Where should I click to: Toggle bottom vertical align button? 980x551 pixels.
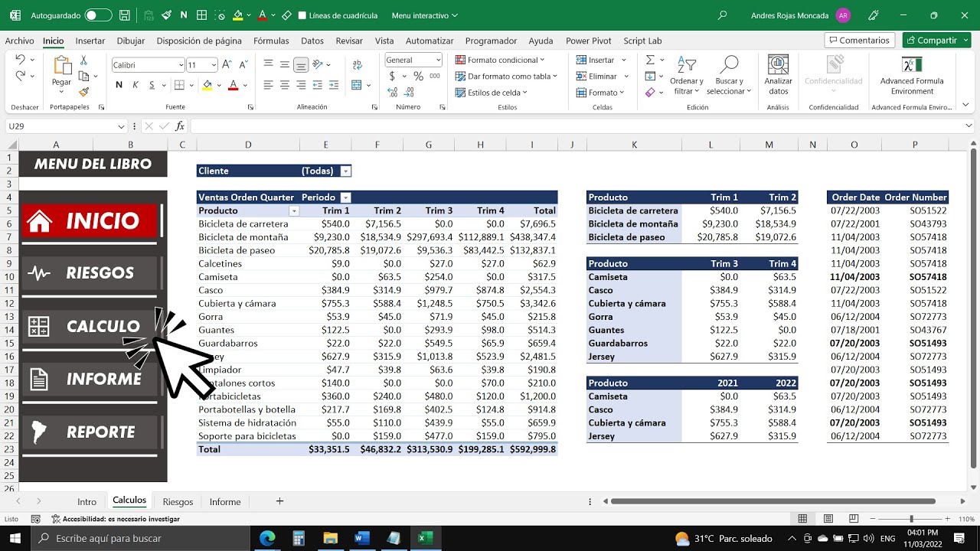[x=301, y=65]
